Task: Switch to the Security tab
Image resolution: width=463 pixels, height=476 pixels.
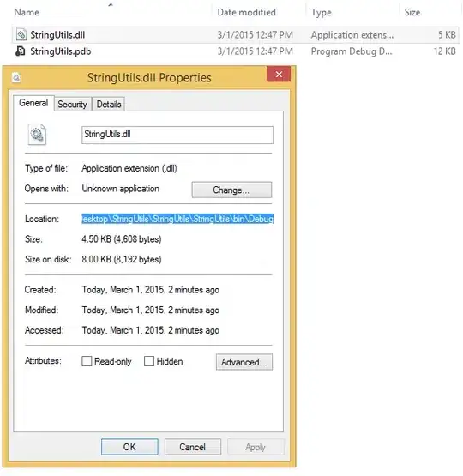Action: pos(73,104)
